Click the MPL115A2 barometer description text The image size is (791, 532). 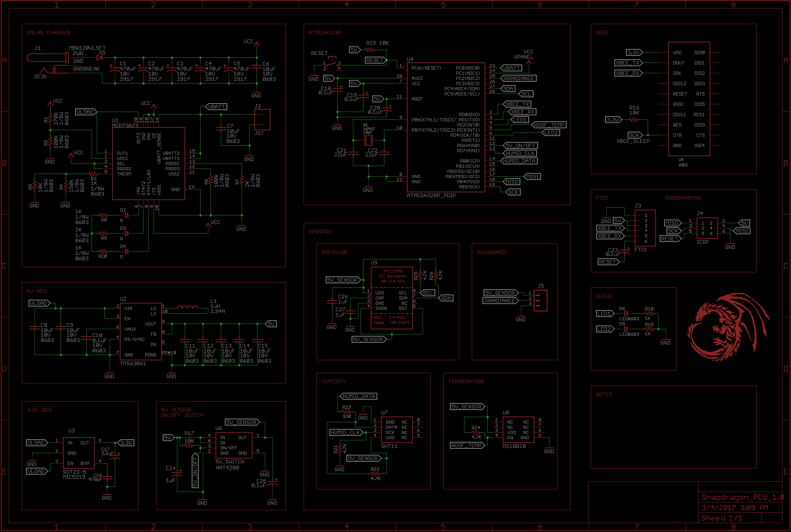pos(393,276)
